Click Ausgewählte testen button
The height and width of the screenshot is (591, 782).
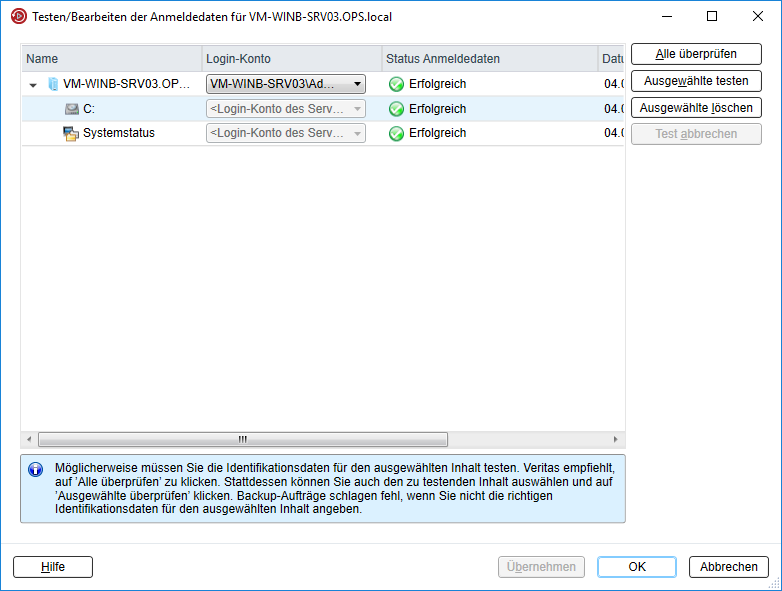pos(696,81)
